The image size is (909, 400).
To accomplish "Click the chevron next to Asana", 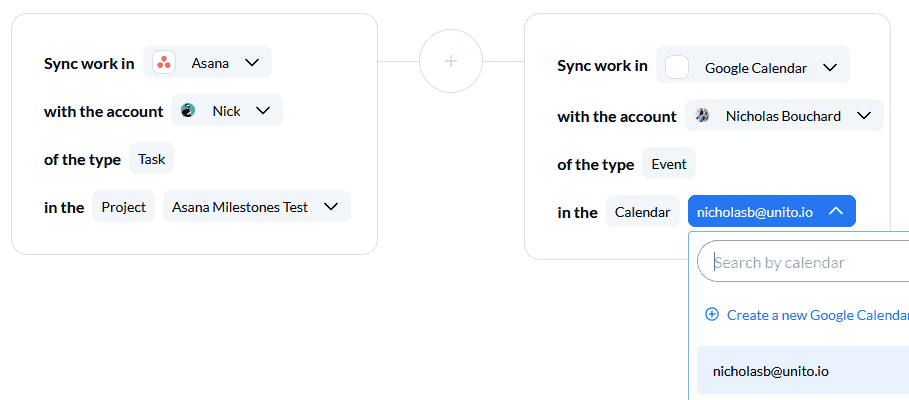I will (x=252, y=63).
